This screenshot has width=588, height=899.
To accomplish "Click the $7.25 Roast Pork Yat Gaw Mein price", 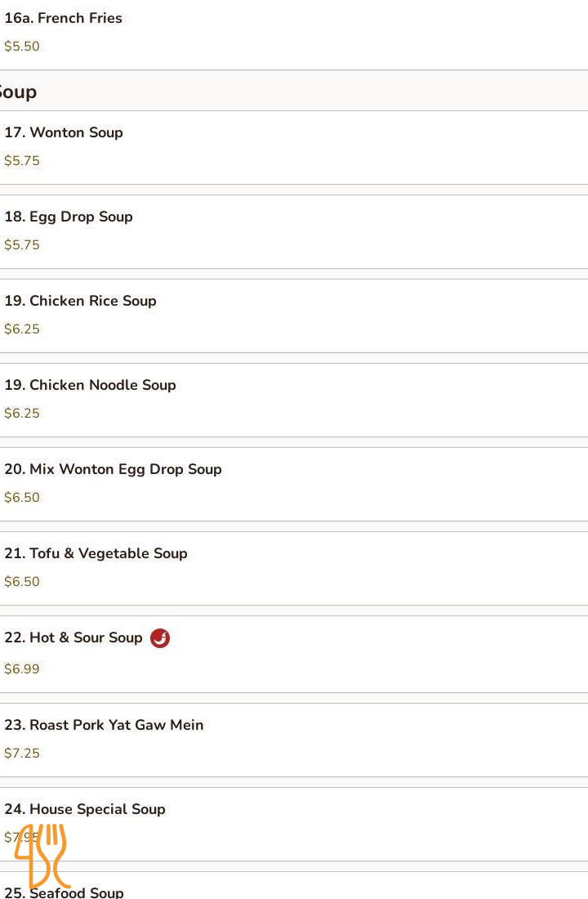I will [22, 754].
